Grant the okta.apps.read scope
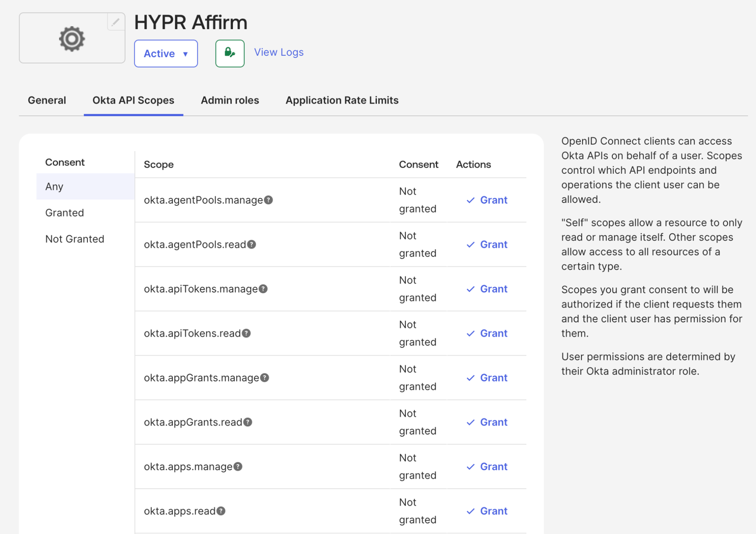The image size is (756, 534). [487, 511]
